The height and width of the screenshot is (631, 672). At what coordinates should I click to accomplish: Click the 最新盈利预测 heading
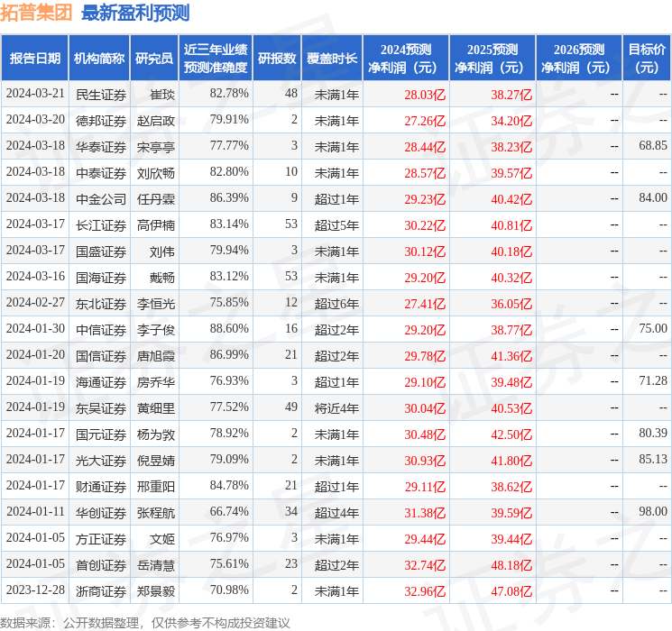[x=135, y=13]
